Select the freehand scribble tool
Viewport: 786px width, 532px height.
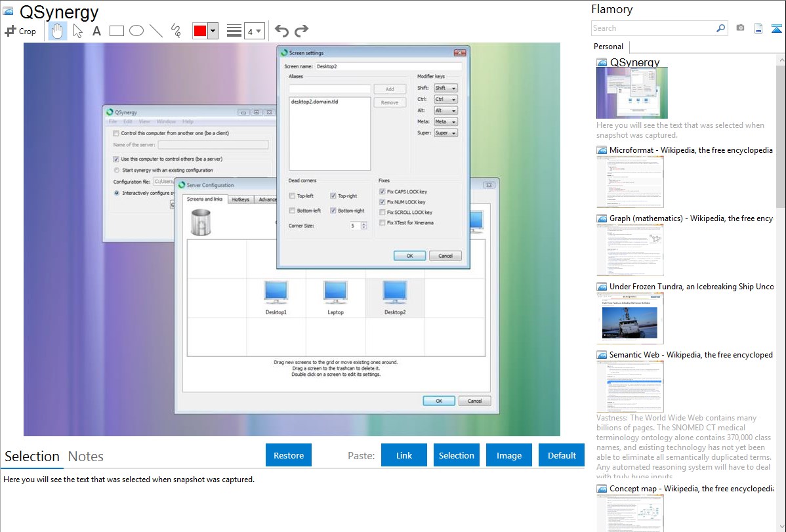pos(176,31)
